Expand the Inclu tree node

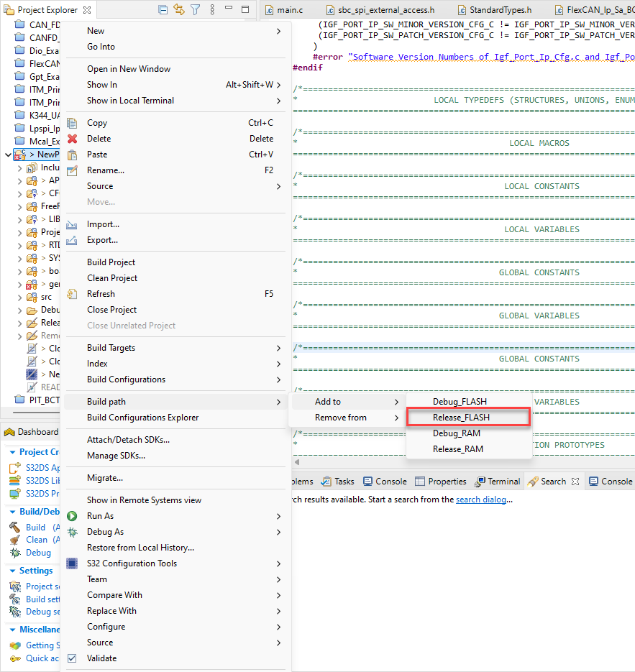tap(19, 167)
